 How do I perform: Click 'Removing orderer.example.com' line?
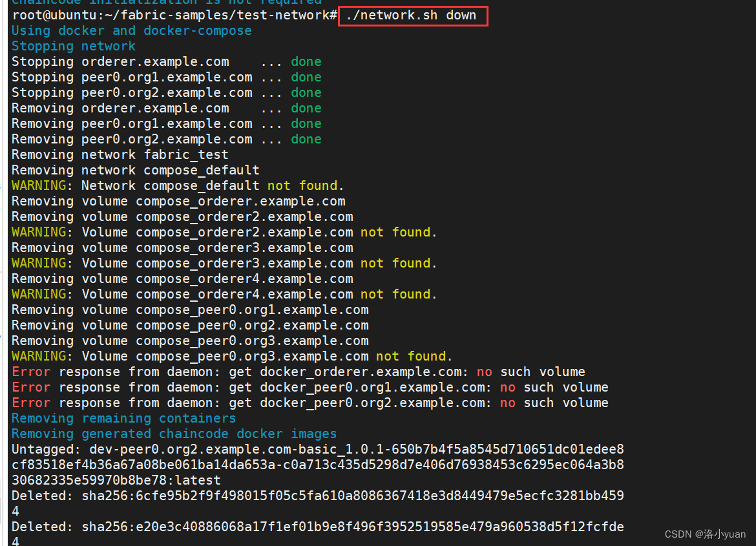(166, 108)
